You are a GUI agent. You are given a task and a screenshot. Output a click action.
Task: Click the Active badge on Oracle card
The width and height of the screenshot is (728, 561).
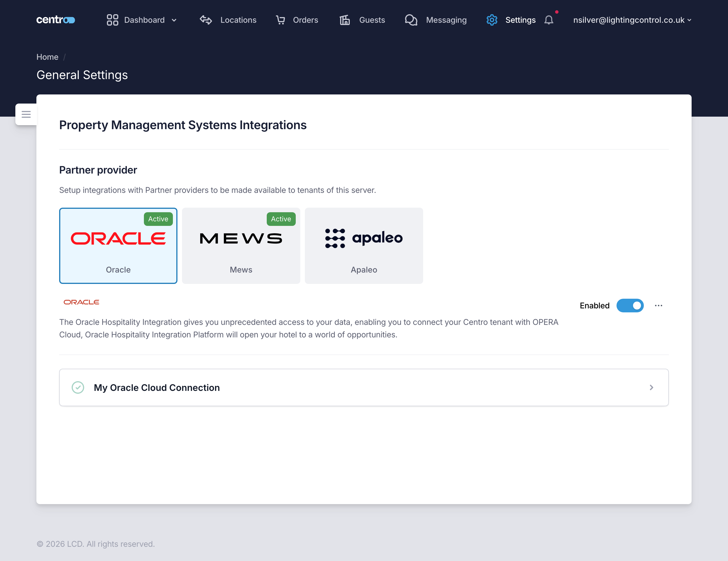158,219
